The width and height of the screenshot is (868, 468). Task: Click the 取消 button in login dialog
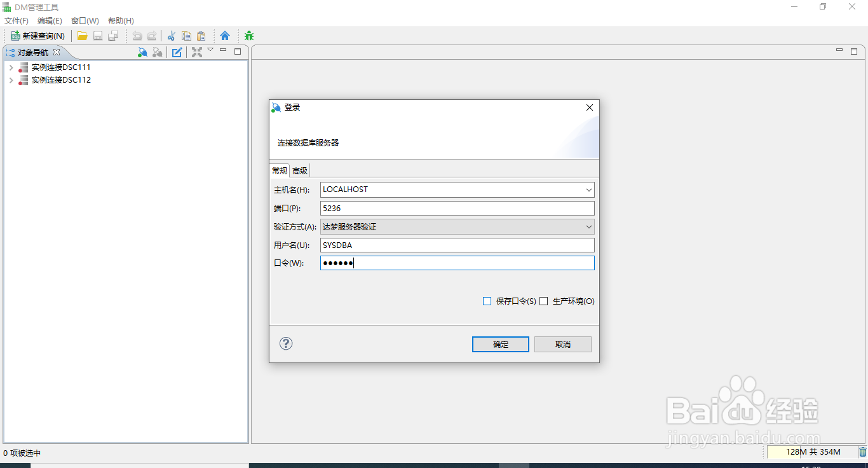563,344
